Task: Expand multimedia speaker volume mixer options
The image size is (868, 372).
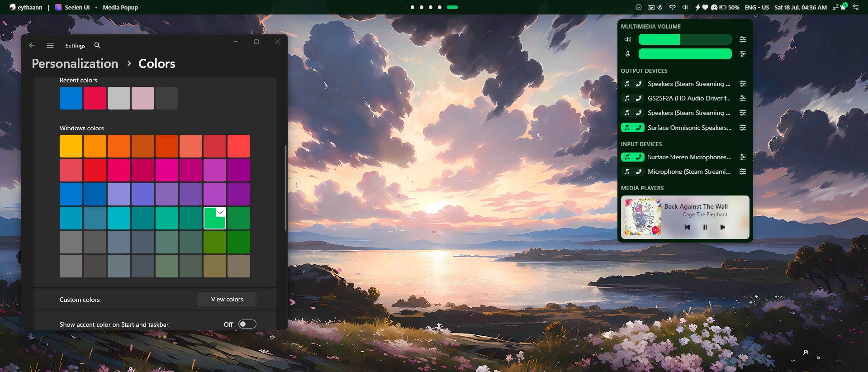Action: (x=742, y=39)
